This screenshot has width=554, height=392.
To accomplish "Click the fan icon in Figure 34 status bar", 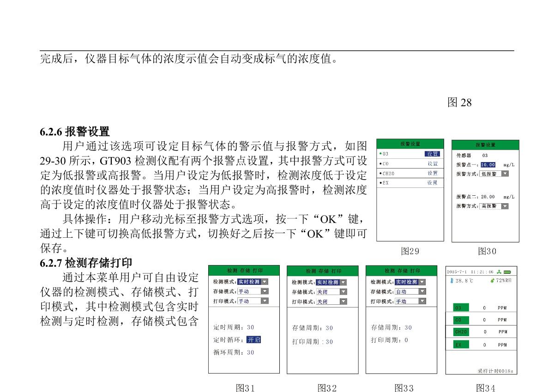I will coord(500,271).
